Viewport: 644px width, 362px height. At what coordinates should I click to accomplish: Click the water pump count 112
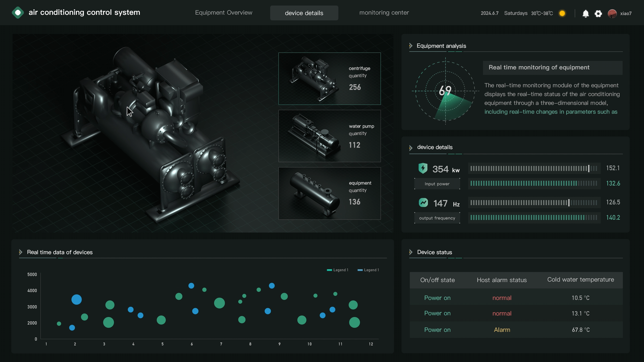click(x=354, y=145)
